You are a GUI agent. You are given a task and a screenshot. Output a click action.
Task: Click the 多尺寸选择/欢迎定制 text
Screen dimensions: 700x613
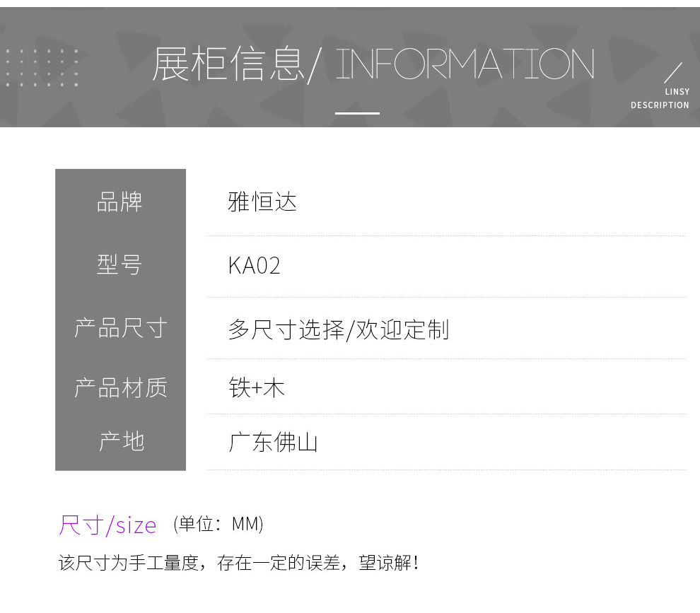coord(338,329)
